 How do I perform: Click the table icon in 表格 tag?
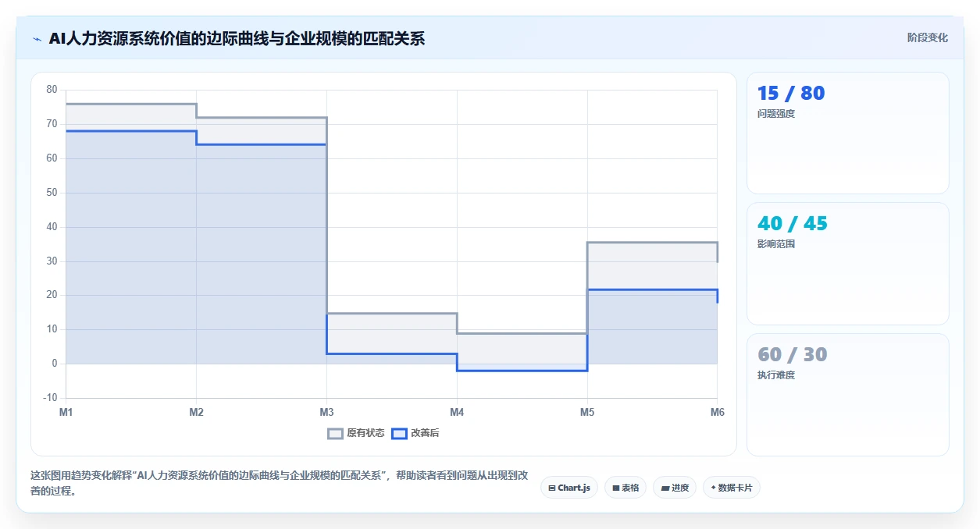(x=615, y=488)
